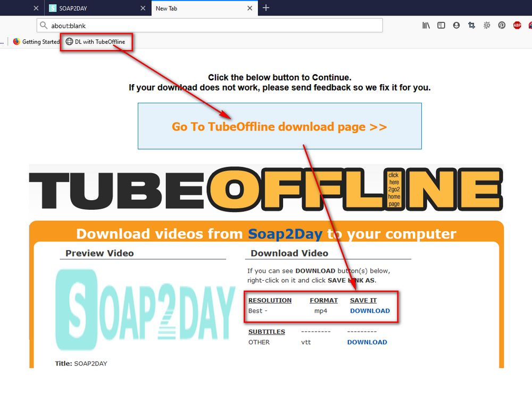Click the Pinterest extension icon
Screen dimensions: 532x409
click(x=502, y=26)
